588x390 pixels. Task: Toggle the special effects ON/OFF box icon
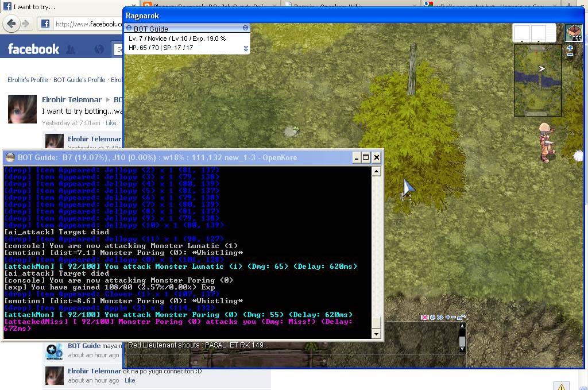pyautogui.click(x=574, y=33)
